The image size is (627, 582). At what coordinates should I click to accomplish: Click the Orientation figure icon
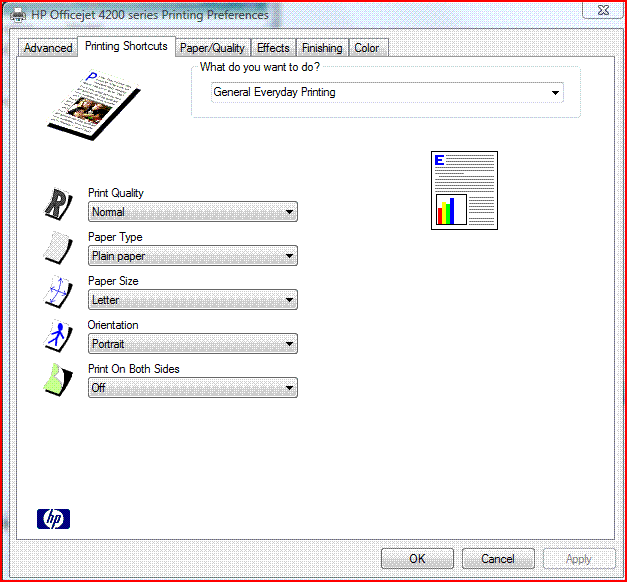tap(58, 336)
